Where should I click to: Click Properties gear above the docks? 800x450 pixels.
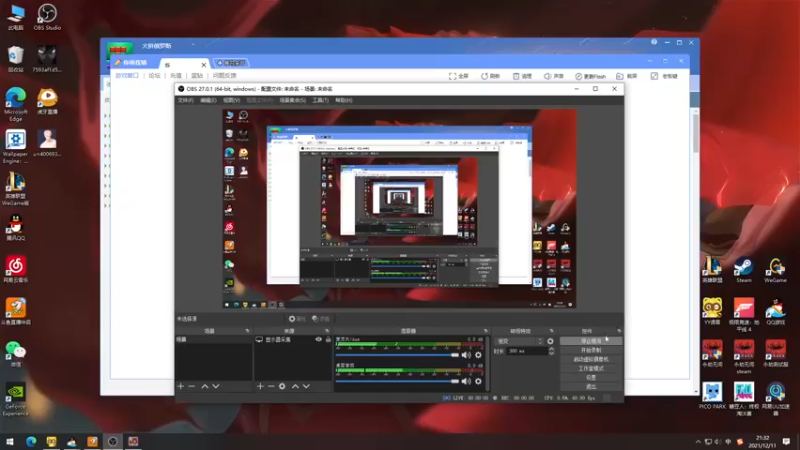pyautogui.click(x=296, y=319)
